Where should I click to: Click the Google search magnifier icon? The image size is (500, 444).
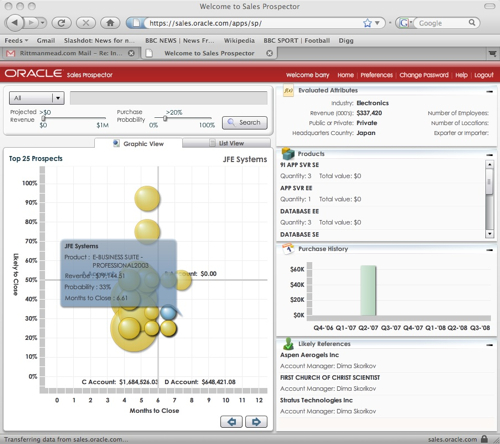(x=472, y=22)
